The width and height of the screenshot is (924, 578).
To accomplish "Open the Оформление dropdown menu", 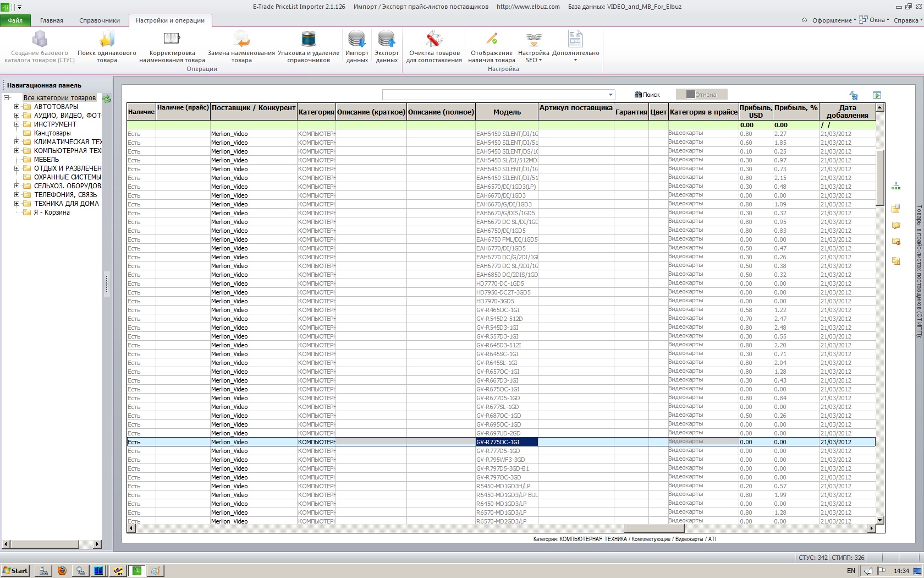I will pyautogui.click(x=834, y=20).
